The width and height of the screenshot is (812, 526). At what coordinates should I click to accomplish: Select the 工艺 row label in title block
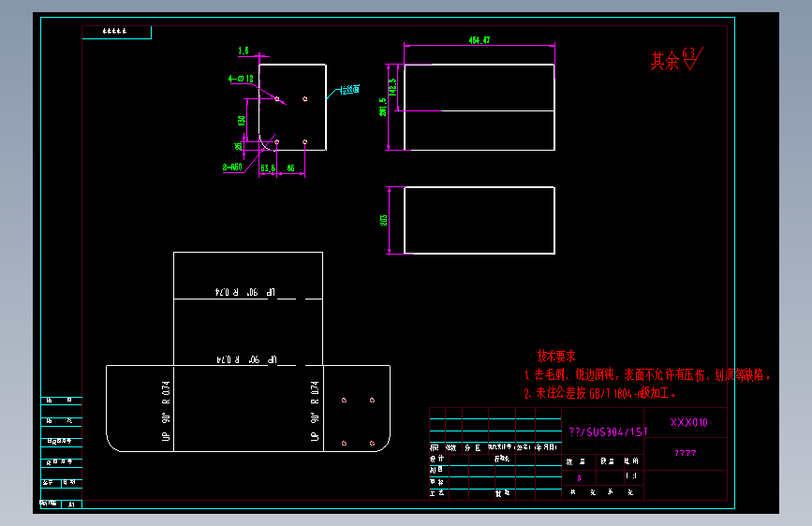[x=436, y=493]
